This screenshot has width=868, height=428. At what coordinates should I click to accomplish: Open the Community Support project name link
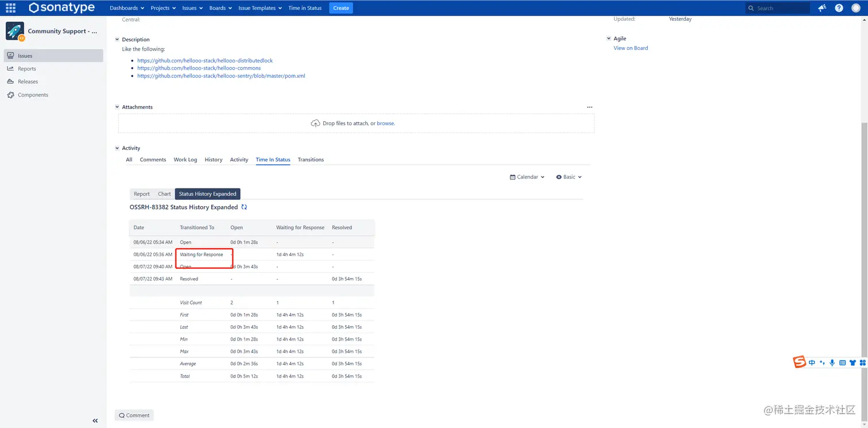tap(63, 32)
